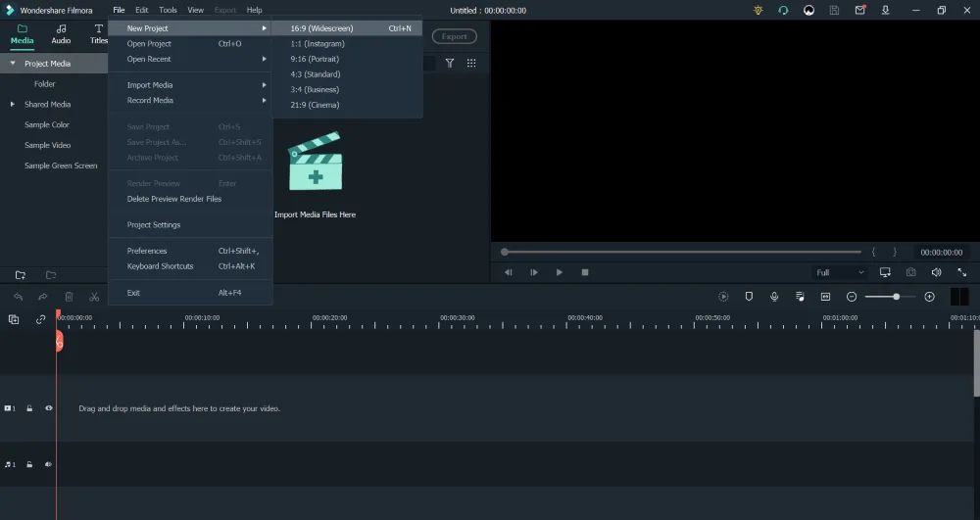This screenshot has height=520, width=980.
Task: Lock audio track 1
Action: 29,464
